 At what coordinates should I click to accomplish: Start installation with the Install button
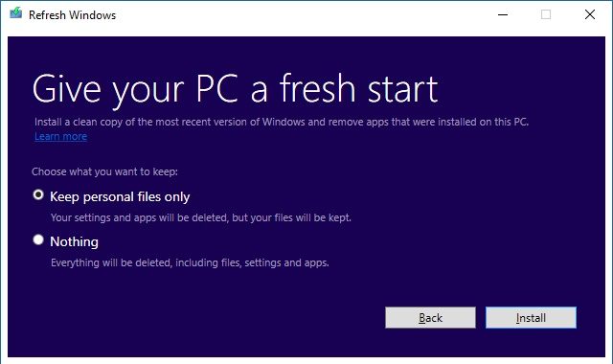pyautogui.click(x=531, y=317)
